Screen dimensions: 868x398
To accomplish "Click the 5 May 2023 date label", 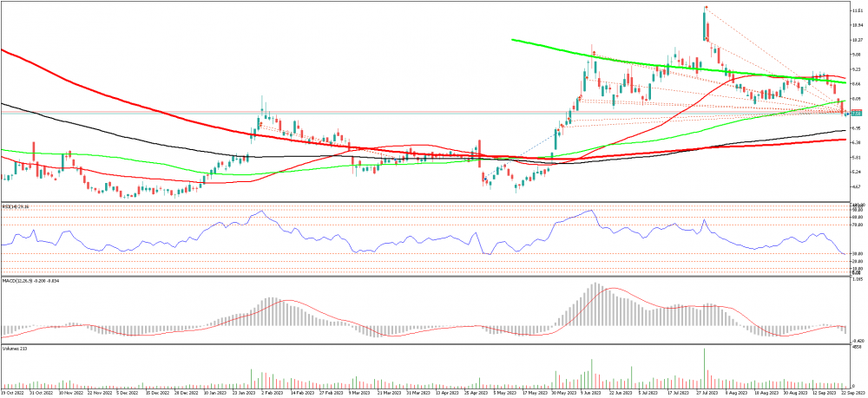I will tap(504, 393).
